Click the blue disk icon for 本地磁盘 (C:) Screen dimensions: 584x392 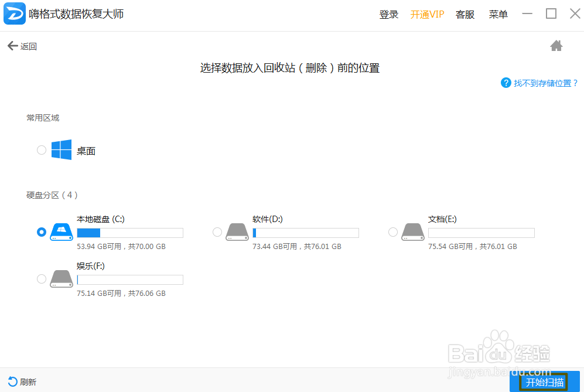coord(61,232)
